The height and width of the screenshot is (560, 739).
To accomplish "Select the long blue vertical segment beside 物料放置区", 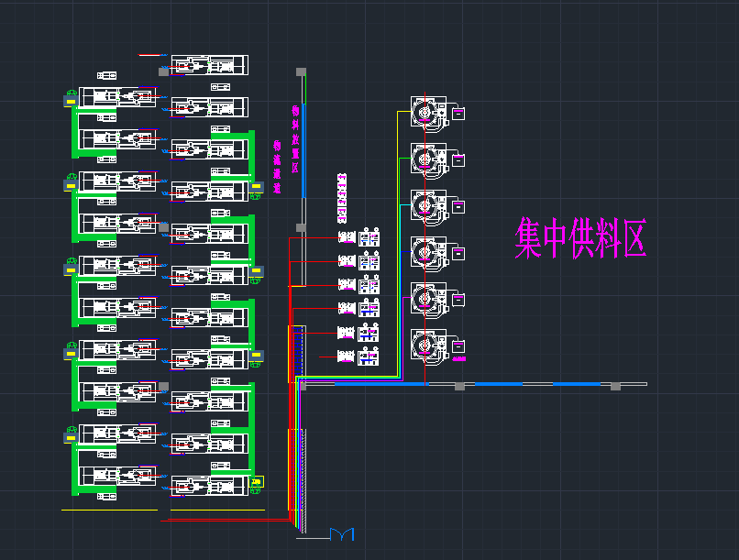I will pos(303,150).
